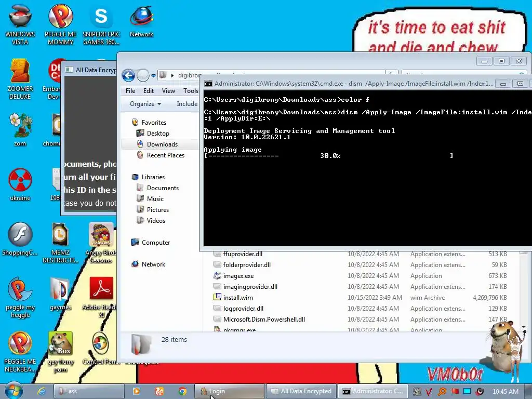Viewport: 532px width, 399px height.
Task: Select the Microsoft.Dism.Powershell.dll file
Action: 264,320
